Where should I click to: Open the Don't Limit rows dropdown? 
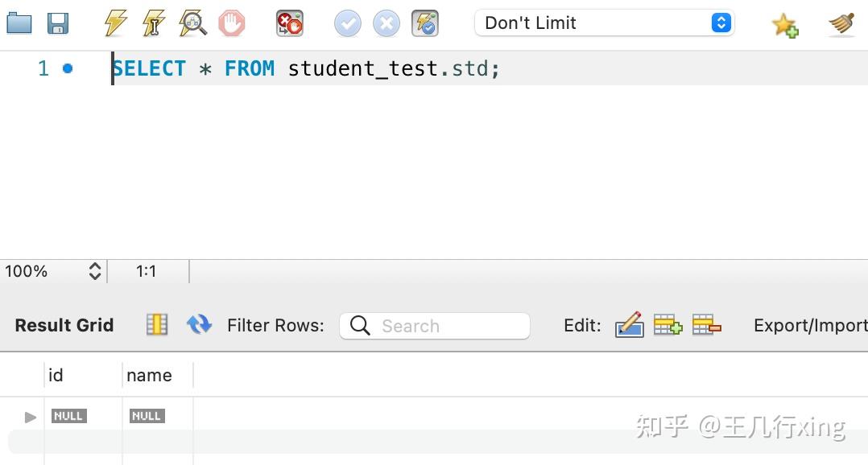605,23
